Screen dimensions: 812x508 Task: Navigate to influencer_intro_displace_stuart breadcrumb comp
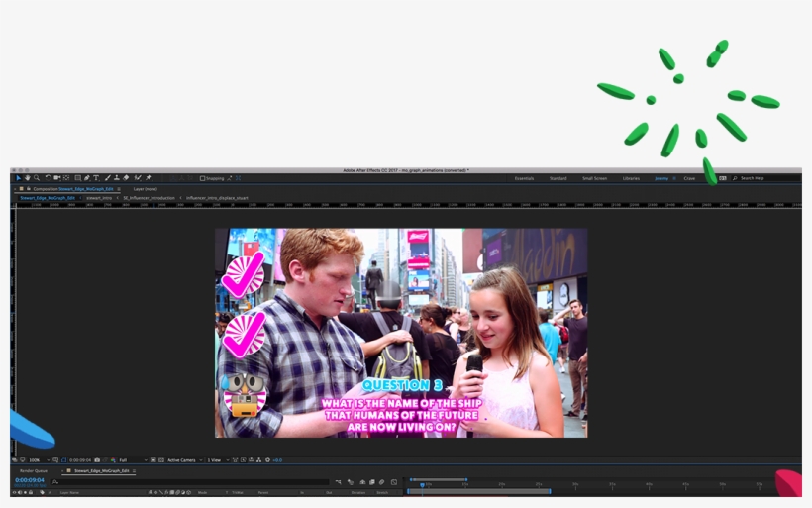tap(217, 198)
